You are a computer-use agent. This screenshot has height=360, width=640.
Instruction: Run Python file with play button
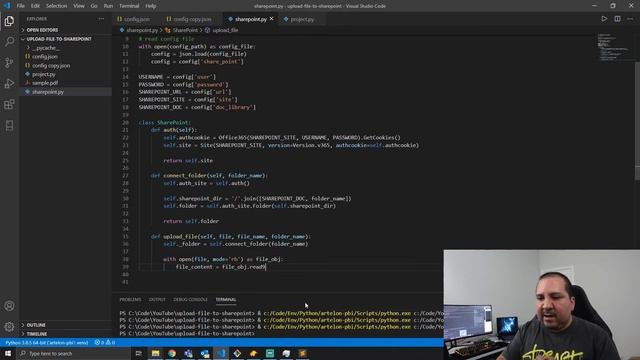pyautogui.click(x=604, y=19)
